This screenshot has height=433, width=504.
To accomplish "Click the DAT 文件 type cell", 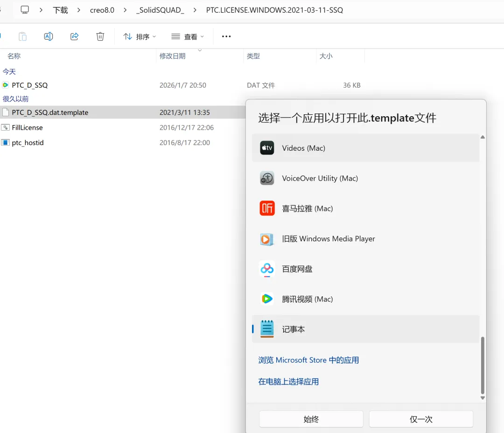I will pos(261,85).
